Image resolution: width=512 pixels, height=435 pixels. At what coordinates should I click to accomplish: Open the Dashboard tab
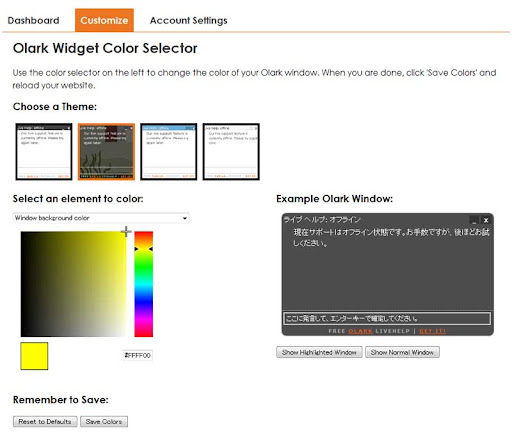[x=33, y=20]
